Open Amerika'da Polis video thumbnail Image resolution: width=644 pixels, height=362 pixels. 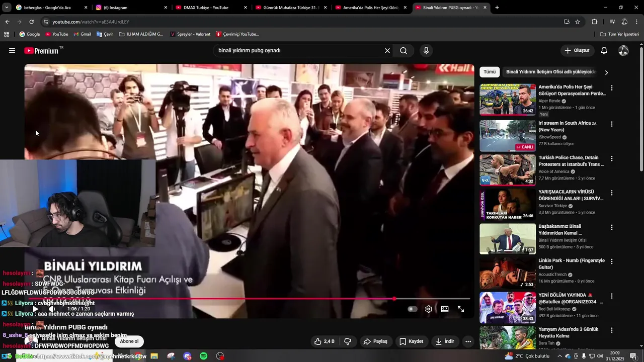(508, 100)
